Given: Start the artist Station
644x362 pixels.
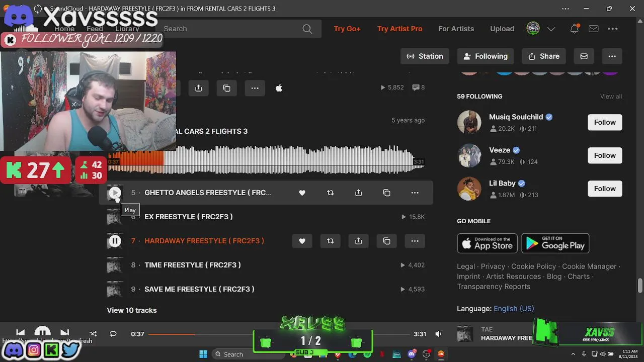Looking at the screenshot, I should coord(425,56).
